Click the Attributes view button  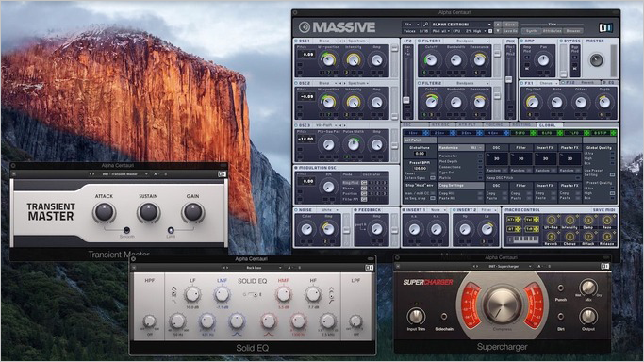(x=552, y=31)
